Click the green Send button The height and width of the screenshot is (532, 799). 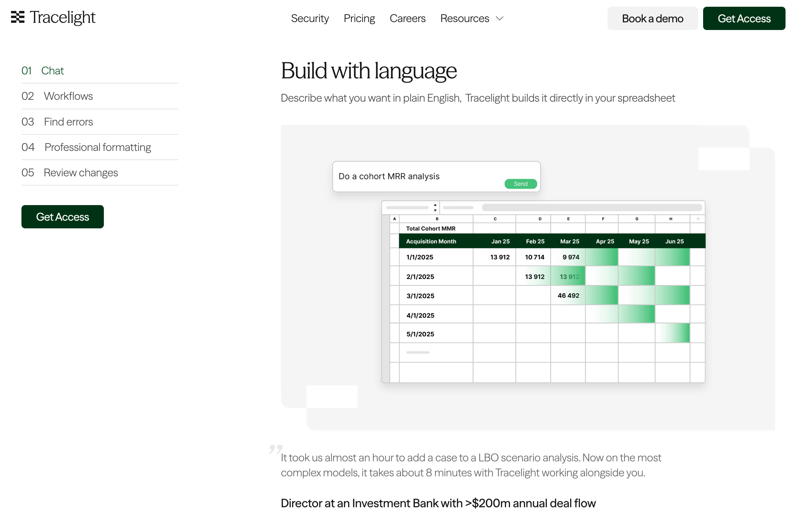(x=520, y=184)
